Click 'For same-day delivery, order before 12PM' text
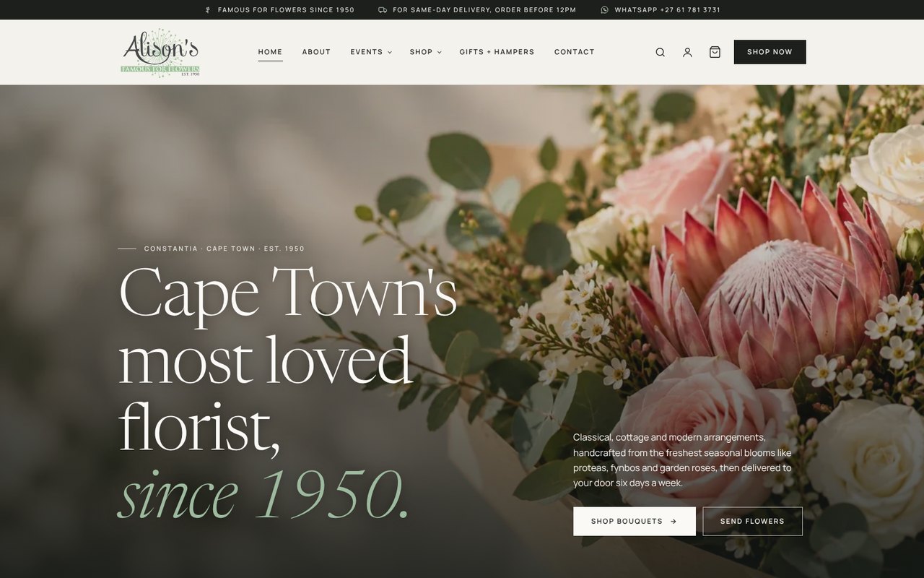 pos(484,10)
